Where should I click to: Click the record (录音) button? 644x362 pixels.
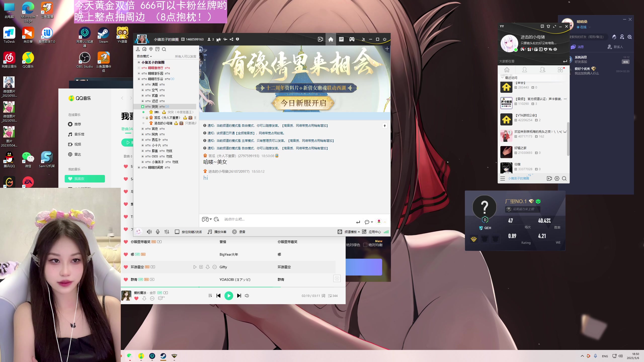click(x=238, y=232)
